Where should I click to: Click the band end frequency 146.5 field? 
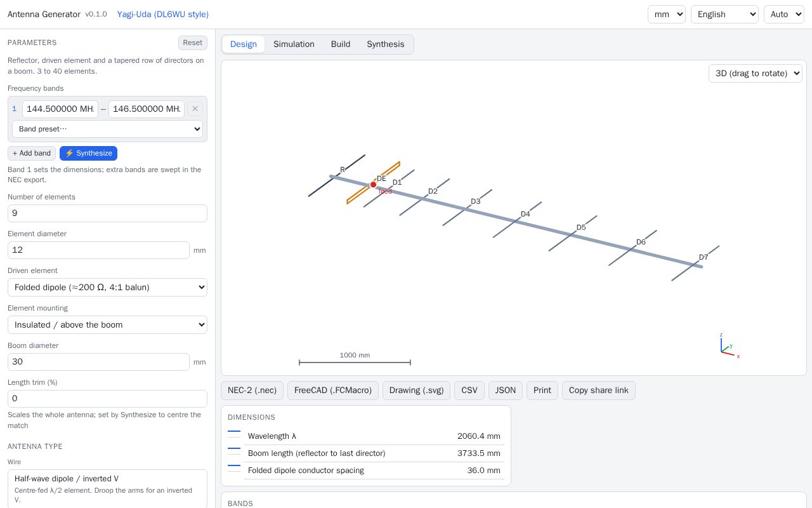click(147, 109)
